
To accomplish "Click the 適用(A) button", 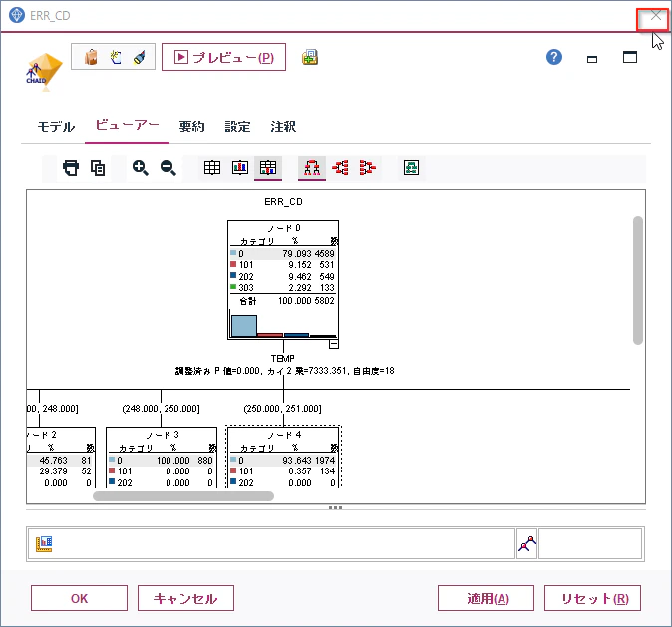I will coord(486,598).
